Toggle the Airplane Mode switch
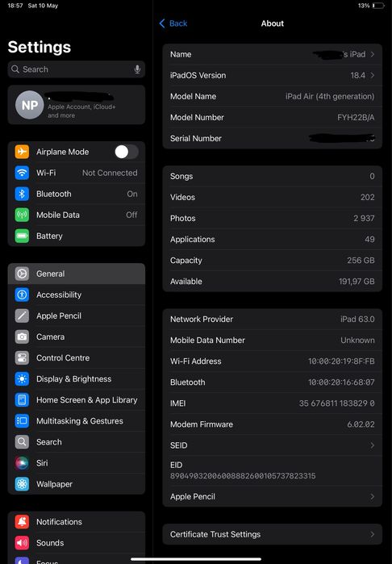 point(127,152)
